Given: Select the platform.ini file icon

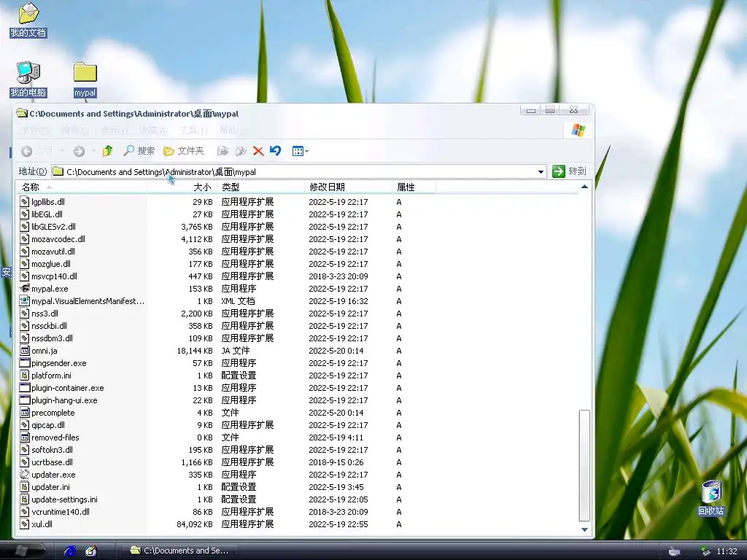Looking at the screenshot, I should pyautogui.click(x=25, y=376).
